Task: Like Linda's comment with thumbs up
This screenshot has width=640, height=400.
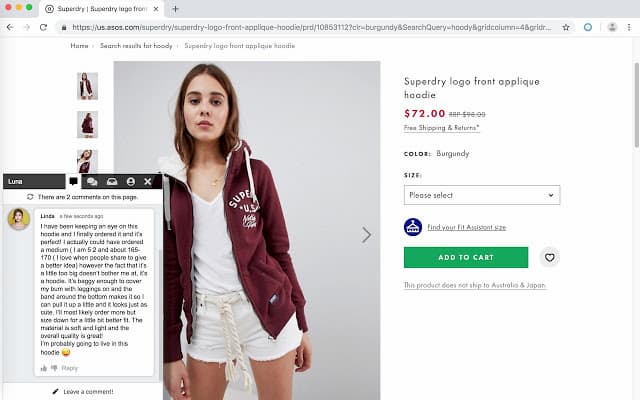Action: pyautogui.click(x=44, y=368)
